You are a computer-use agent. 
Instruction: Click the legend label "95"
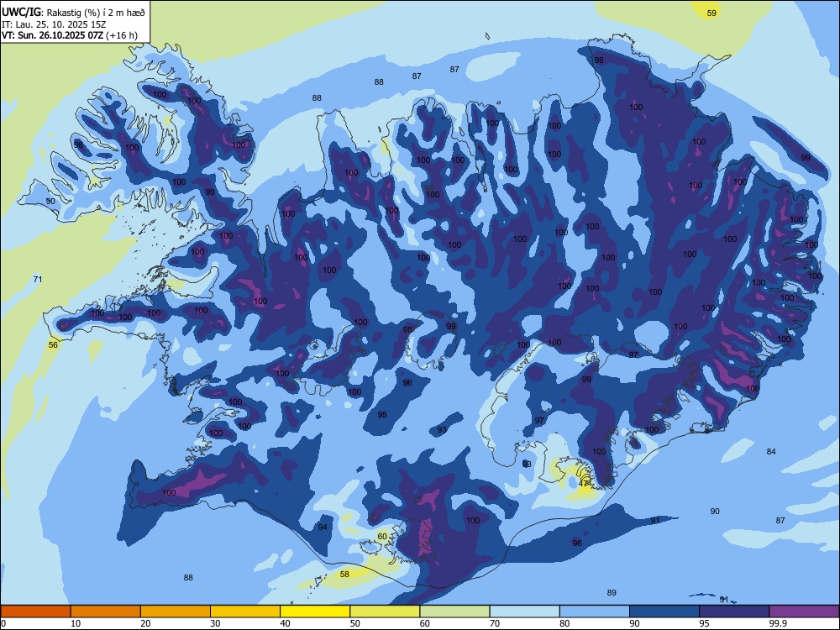point(703,623)
